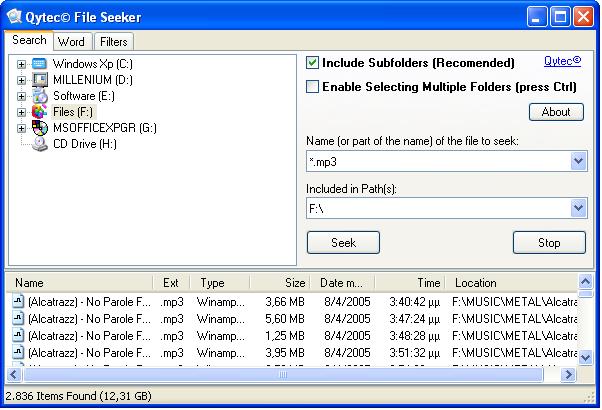Sort results by the Ext column header
The image size is (602, 410).
coord(171,283)
